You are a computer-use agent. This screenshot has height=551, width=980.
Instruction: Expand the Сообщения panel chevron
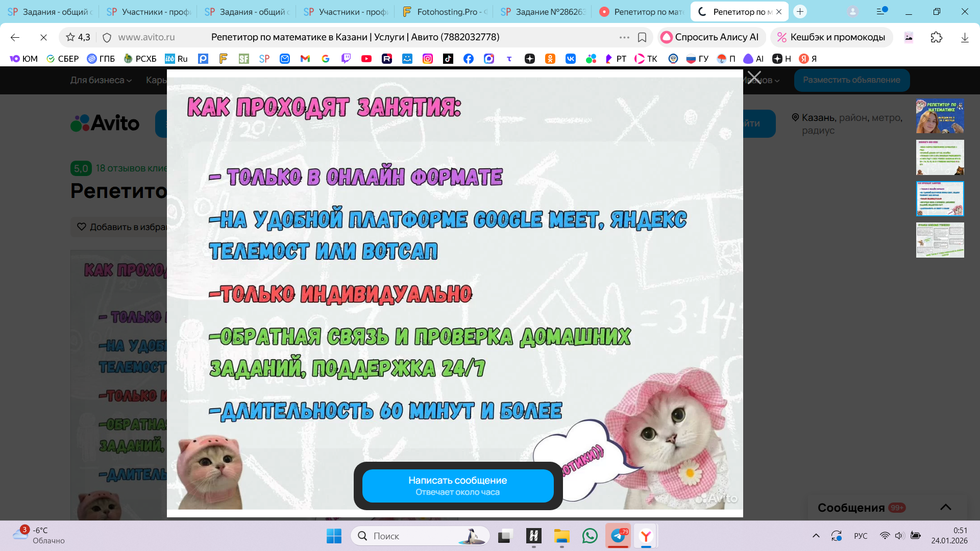pyautogui.click(x=945, y=507)
